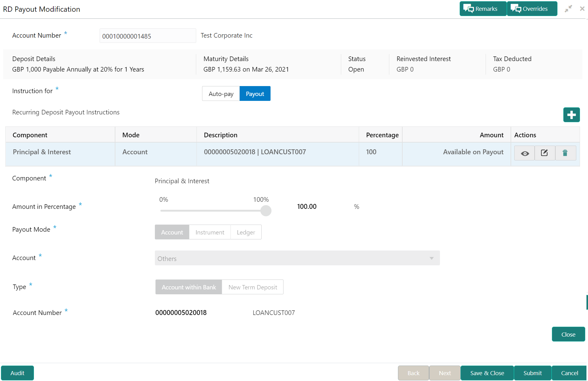
Task: Click the Account Number input field
Action: click(x=148, y=36)
